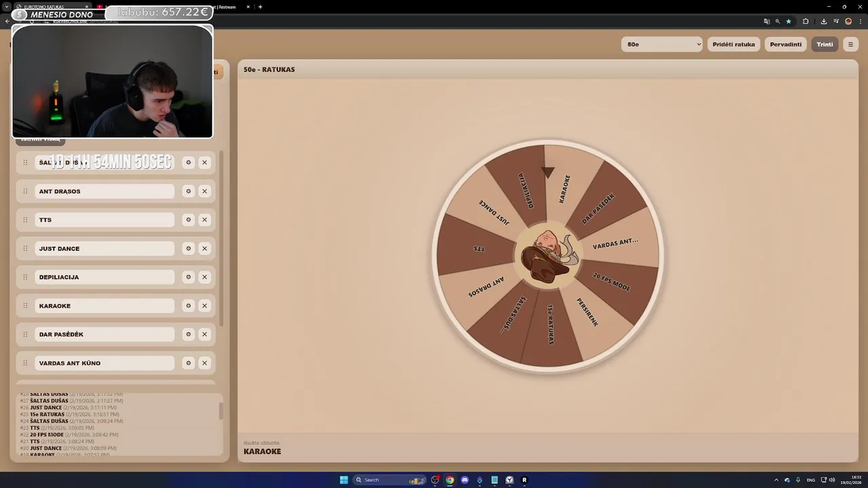
Task: Click the wheel center character to spin
Action: (x=548, y=256)
